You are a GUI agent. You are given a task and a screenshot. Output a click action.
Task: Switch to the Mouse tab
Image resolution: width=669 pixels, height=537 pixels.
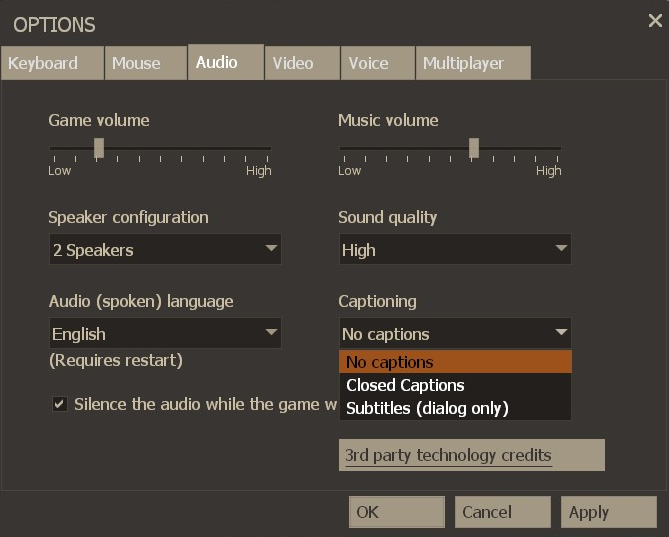tap(145, 63)
